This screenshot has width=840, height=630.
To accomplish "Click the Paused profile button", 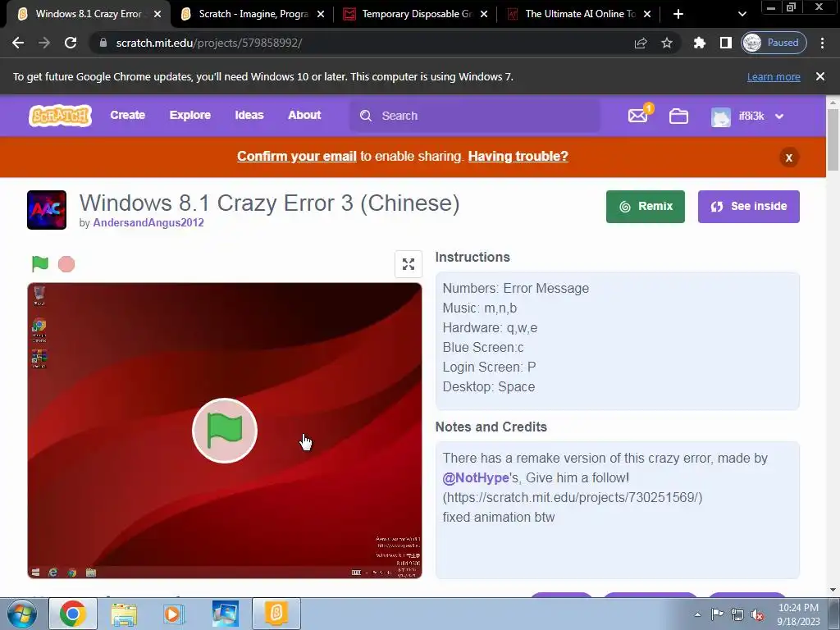I will click(x=774, y=43).
